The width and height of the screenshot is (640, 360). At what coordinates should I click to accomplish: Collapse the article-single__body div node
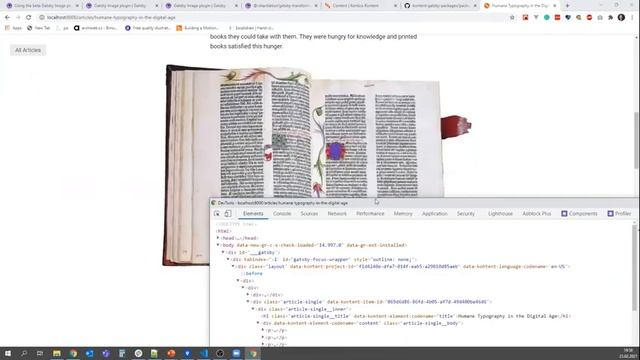(x=258, y=323)
